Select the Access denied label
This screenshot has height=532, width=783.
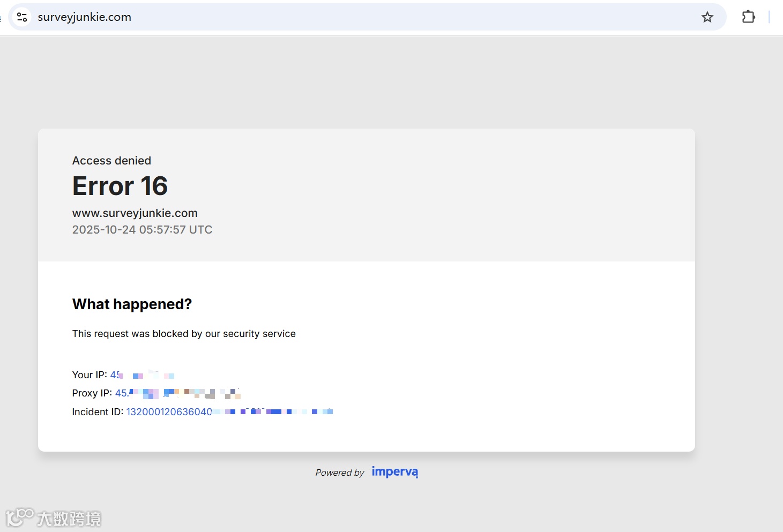(x=111, y=161)
